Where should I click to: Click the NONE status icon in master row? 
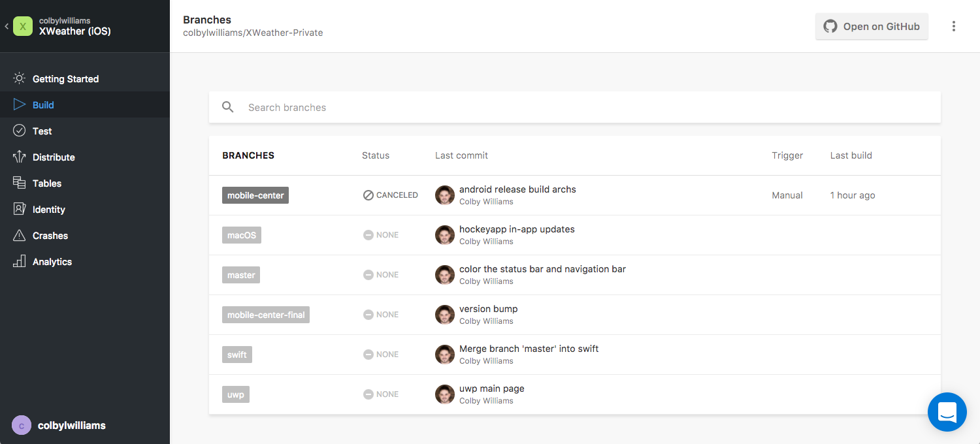click(368, 275)
